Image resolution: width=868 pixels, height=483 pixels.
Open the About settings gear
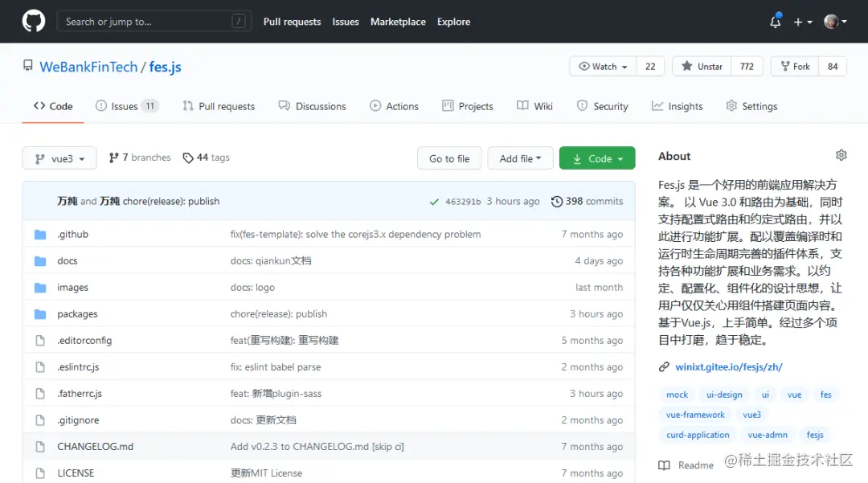click(x=841, y=155)
